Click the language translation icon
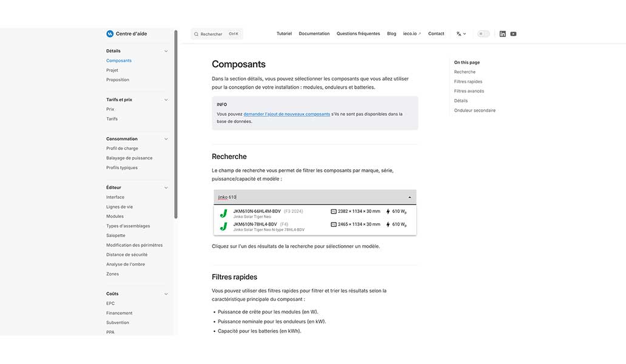The image size is (626, 364). click(460, 34)
